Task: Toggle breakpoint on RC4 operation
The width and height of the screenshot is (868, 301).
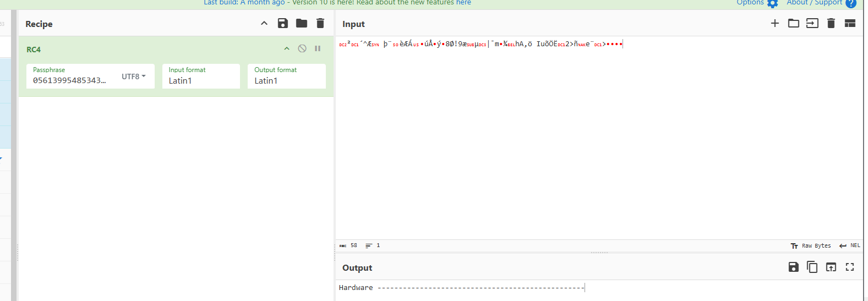Action: (x=318, y=48)
